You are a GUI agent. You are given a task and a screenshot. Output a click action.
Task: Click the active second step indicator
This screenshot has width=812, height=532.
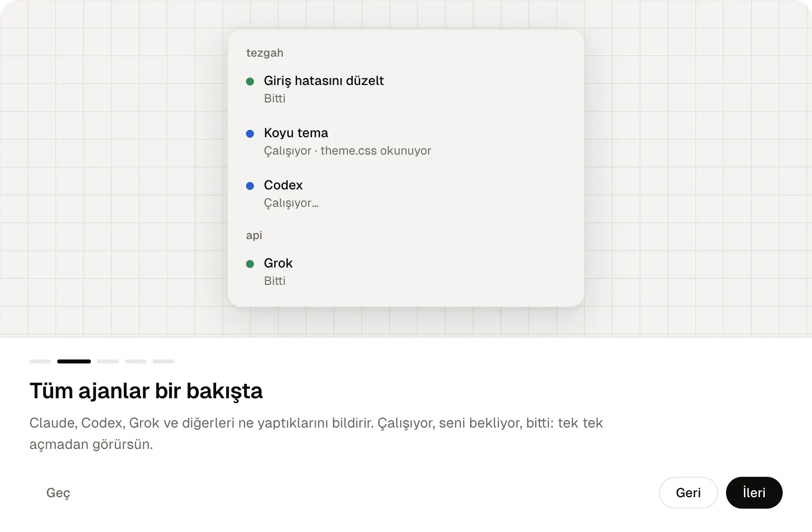[74, 361]
